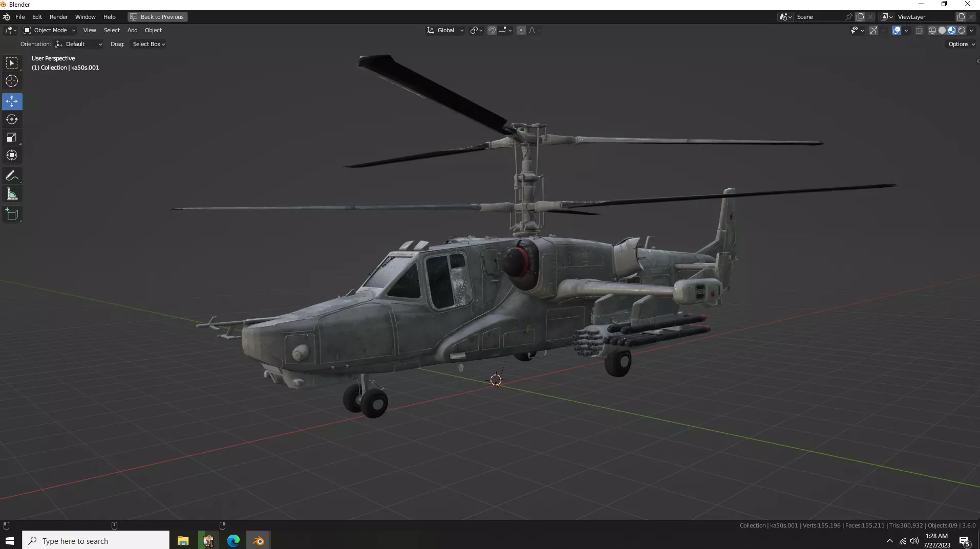Activate the Annotate pencil tool
Image resolution: width=980 pixels, height=549 pixels.
(12, 175)
